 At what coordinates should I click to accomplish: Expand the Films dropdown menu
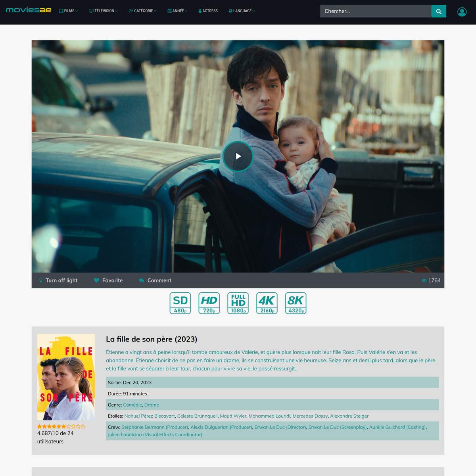tap(68, 11)
